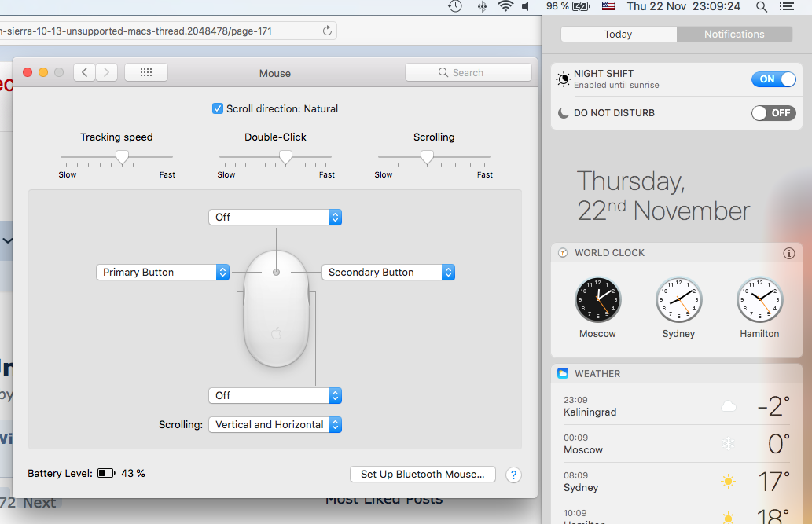Click the Hamilton clock face
Screen dimensions: 812x524
click(x=759, y=300)
